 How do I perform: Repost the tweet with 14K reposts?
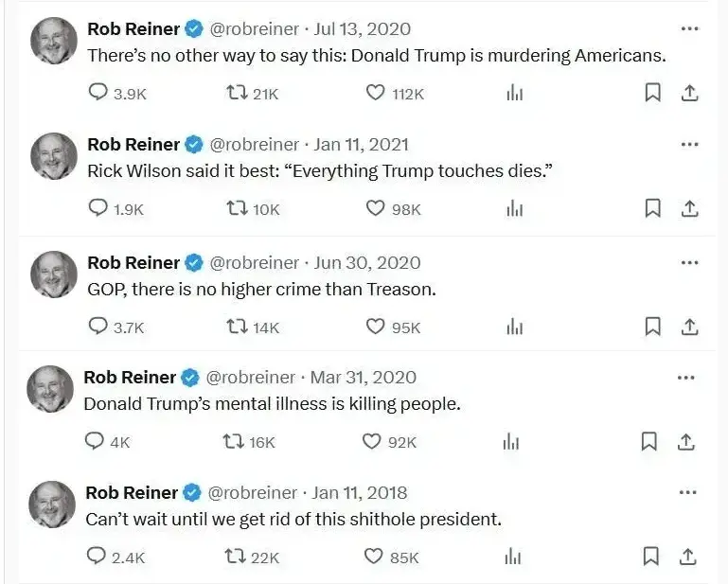[240, 327]
